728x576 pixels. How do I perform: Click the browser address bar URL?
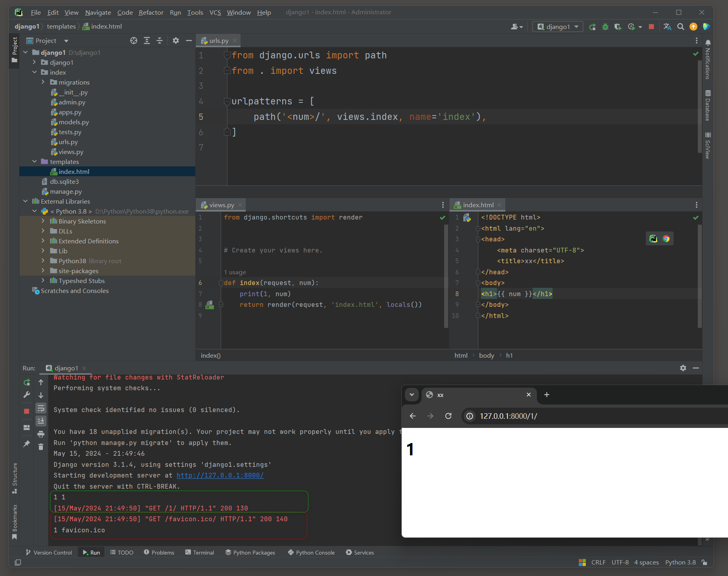508,416
